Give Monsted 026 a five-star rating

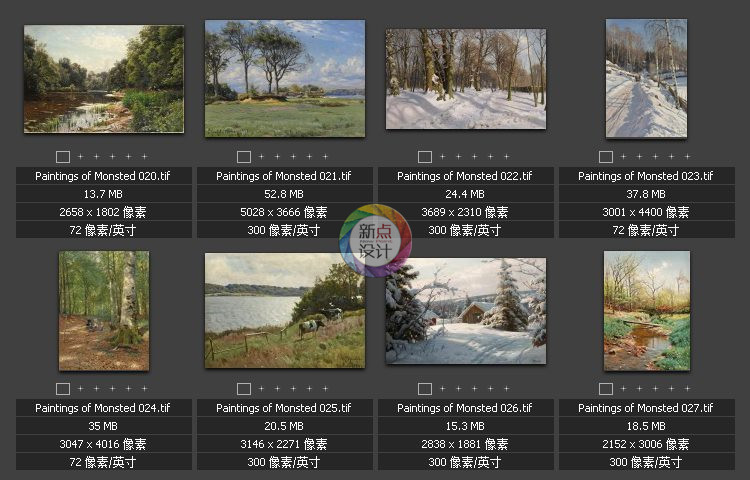pyautogui.click(x=507, y=388)
